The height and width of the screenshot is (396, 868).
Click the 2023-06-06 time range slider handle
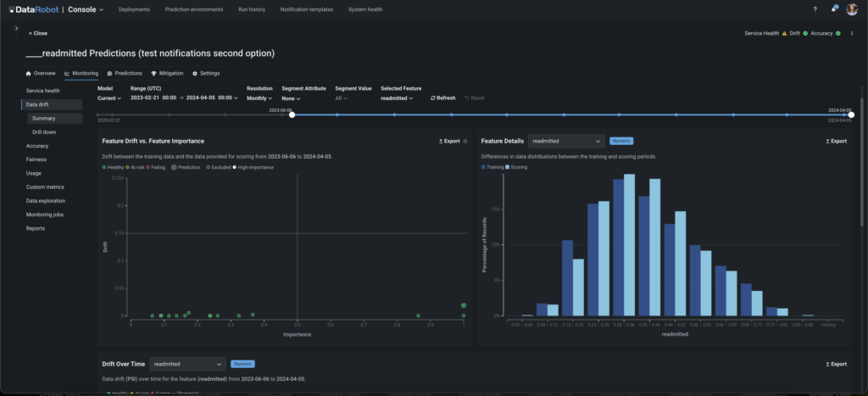pos(292,114)
